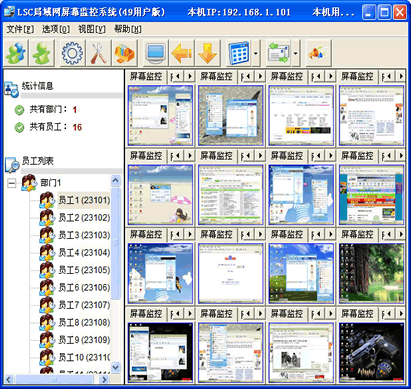Click the megaphone broadcast toolbar icon
The image size is (411, 389).
coord(318,53)
